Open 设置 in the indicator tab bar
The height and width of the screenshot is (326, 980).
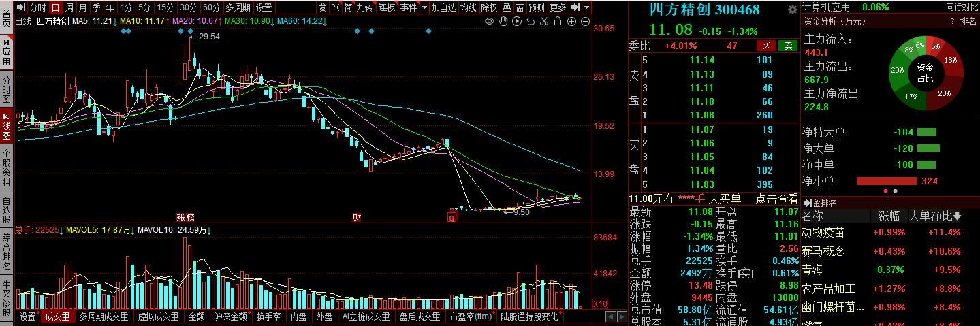[27, 316]
